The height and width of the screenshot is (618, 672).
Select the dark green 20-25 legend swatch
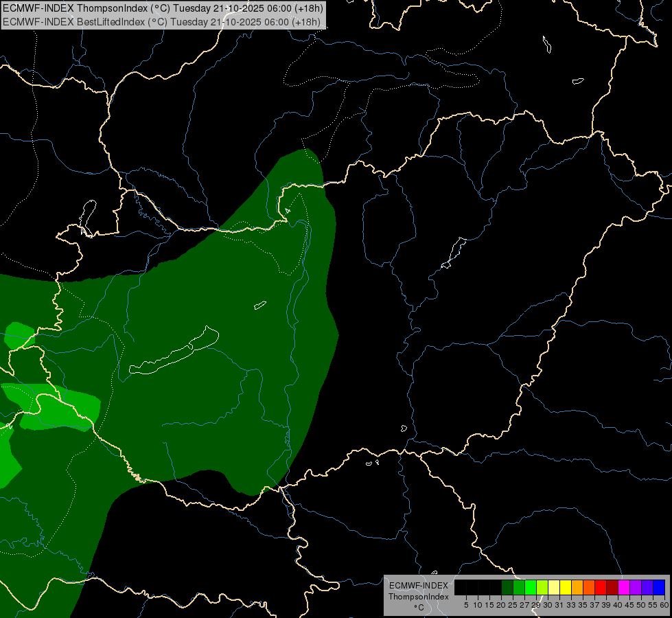(507, 587)
